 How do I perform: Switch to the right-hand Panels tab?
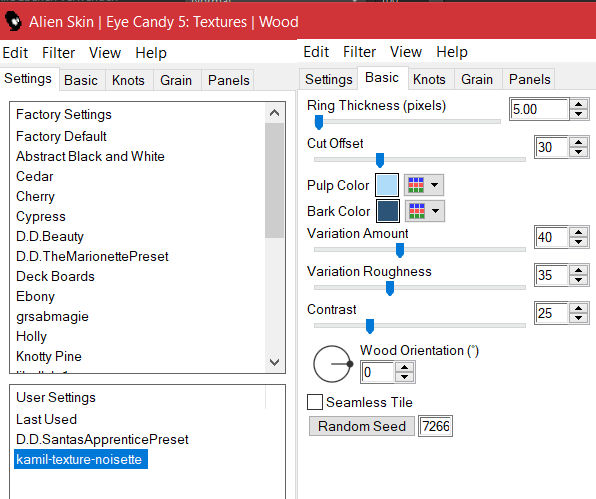tap(530, 79)
